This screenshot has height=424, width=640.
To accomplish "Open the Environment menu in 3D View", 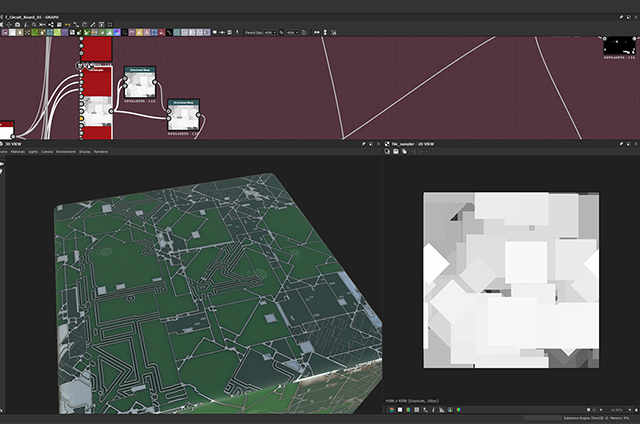I will (x=66, y=151).
